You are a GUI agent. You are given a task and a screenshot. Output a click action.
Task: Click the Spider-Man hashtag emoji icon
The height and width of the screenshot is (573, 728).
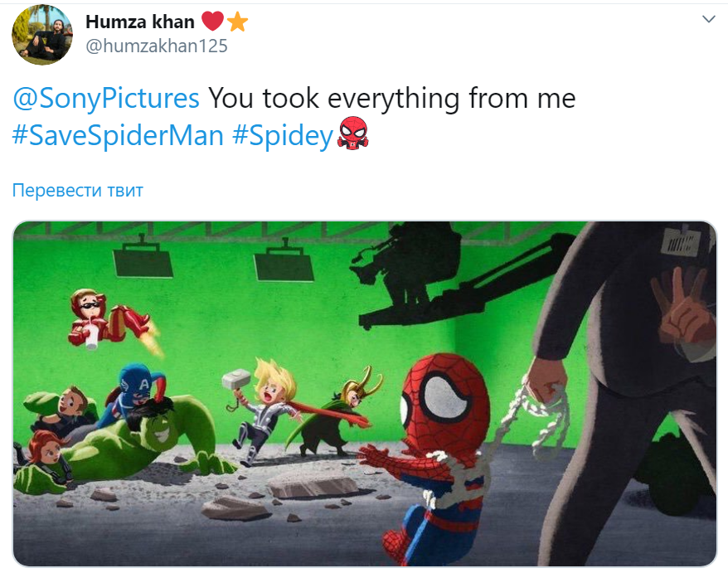353,134
